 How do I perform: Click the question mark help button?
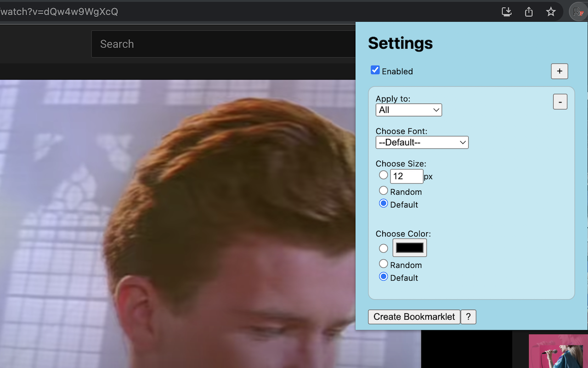pos(469,317)
